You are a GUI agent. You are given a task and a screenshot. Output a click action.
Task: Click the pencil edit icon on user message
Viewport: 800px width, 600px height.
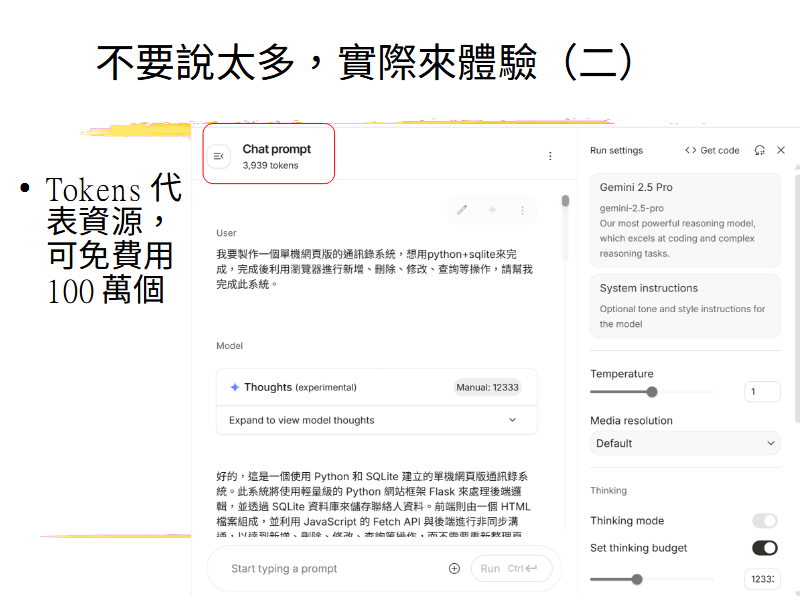pos(462,210)
